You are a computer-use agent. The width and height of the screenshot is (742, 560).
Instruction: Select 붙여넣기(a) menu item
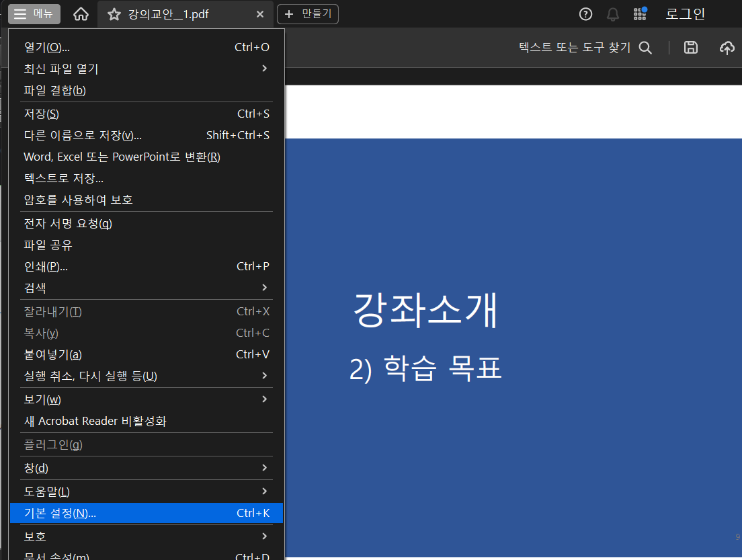147,354
